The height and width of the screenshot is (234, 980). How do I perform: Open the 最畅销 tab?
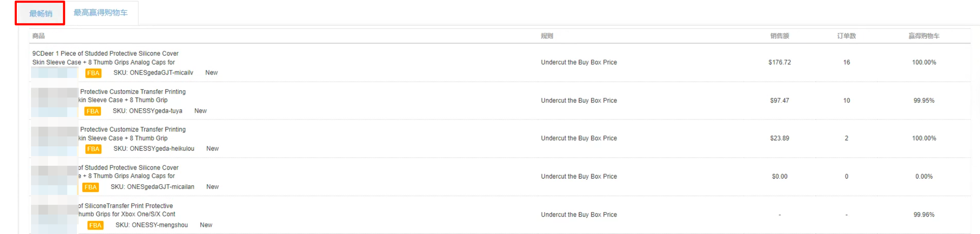(41, 13)
